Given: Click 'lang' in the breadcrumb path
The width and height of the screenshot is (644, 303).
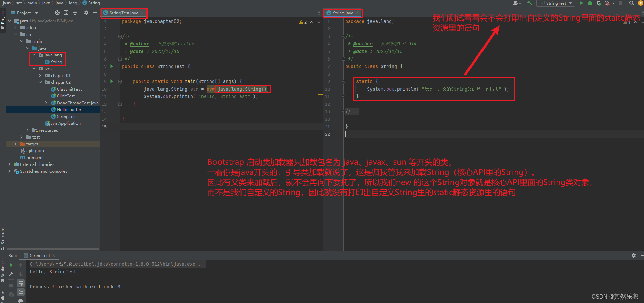Looking at the screenshot, I should [73, 3].
